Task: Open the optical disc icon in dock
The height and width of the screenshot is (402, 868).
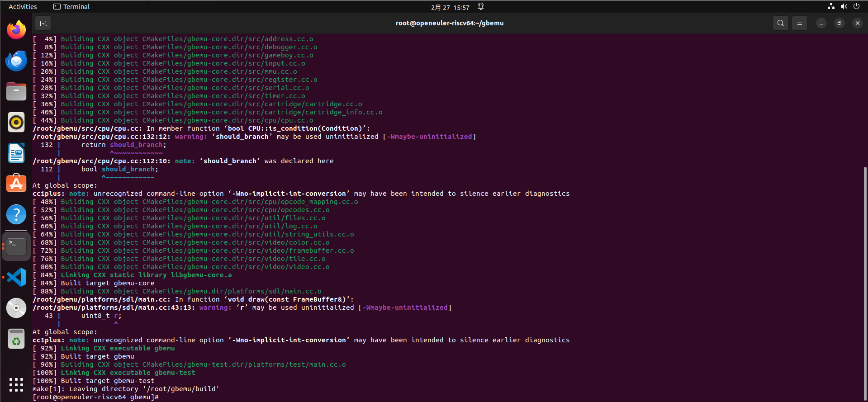Action: [x=16, y=308]
